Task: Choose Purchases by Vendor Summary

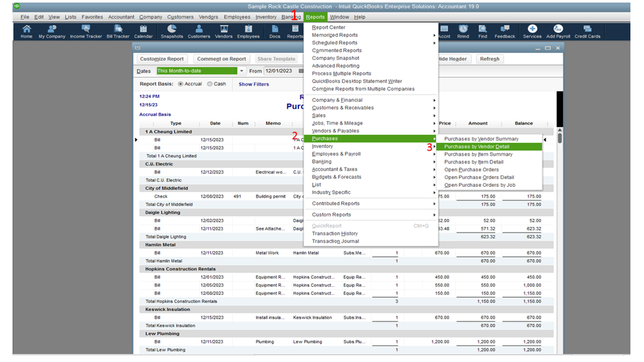Action: pyautogui.click(x=489, y=138)
